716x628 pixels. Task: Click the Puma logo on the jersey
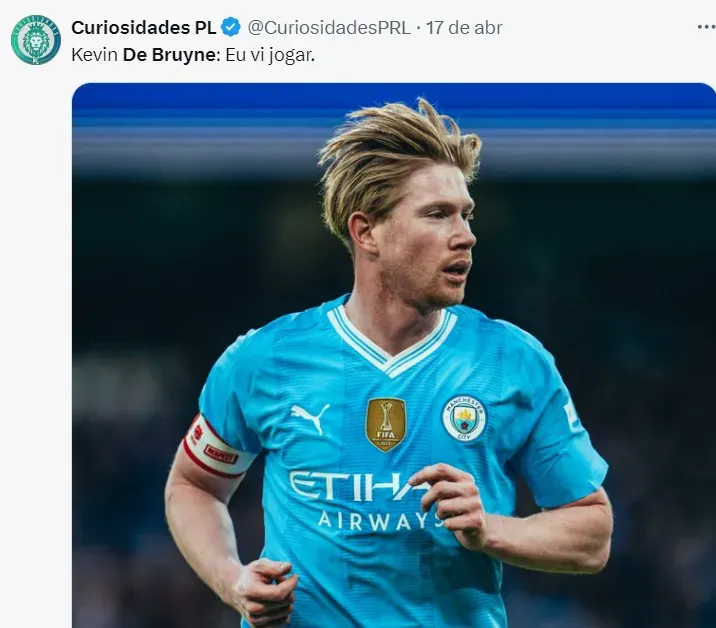pos(310,418)
